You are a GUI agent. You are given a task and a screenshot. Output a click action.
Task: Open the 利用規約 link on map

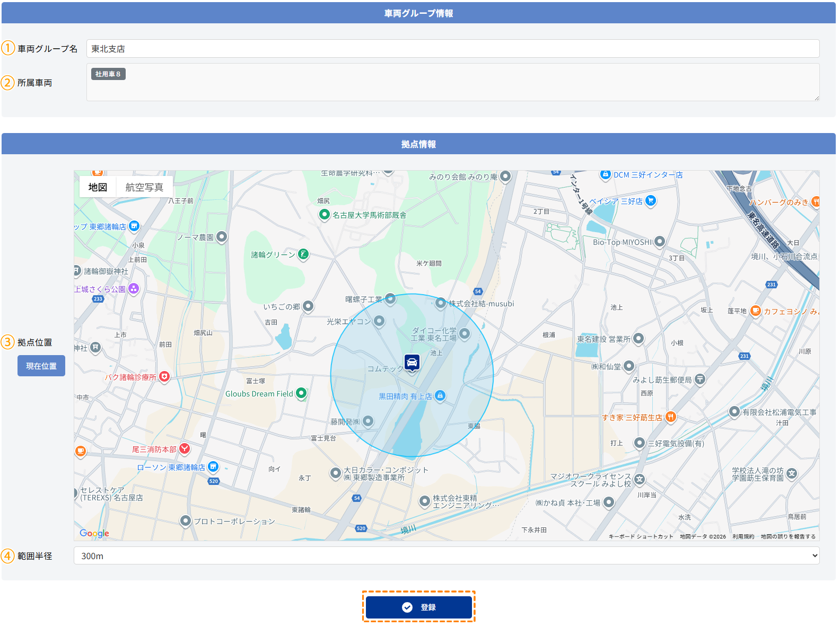click(743, 536)
